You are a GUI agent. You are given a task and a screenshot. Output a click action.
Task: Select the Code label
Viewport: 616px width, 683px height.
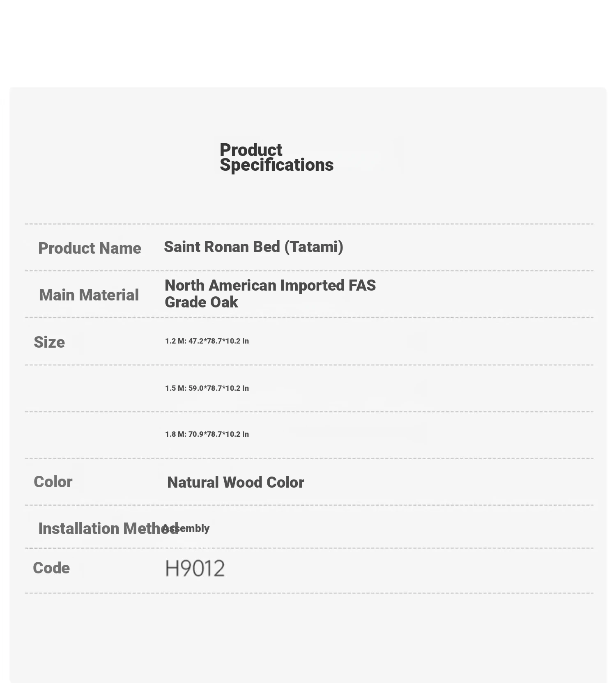51,568
